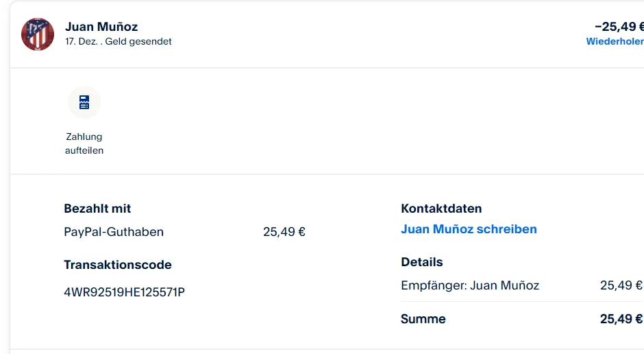
Task: Click the Summe label
Action: (423, 319)
